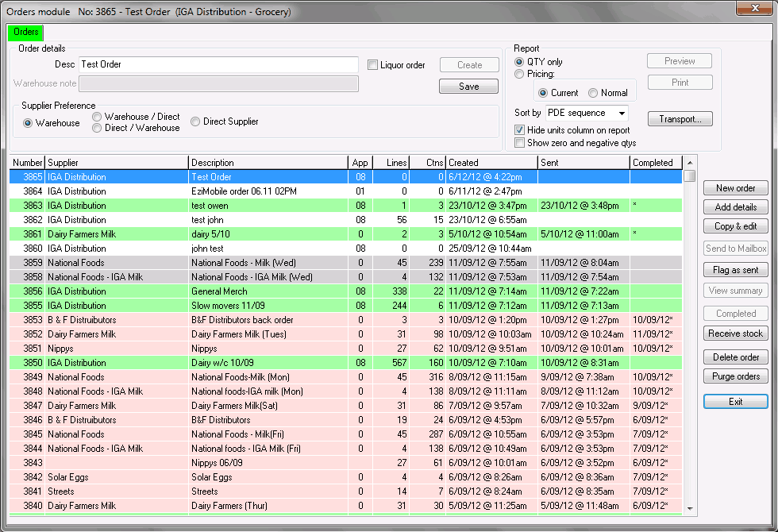The height and width of the screenshot is (532, 778).
Task: Select order 3842 Solar Eggs
Action: (x=346, y=477)
